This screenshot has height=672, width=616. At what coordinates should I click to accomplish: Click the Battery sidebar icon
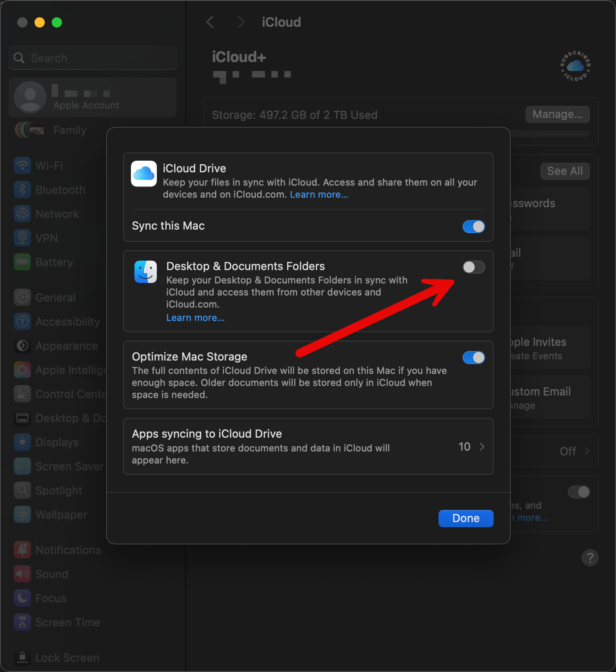pyautogui.click(x=22, y=262)
